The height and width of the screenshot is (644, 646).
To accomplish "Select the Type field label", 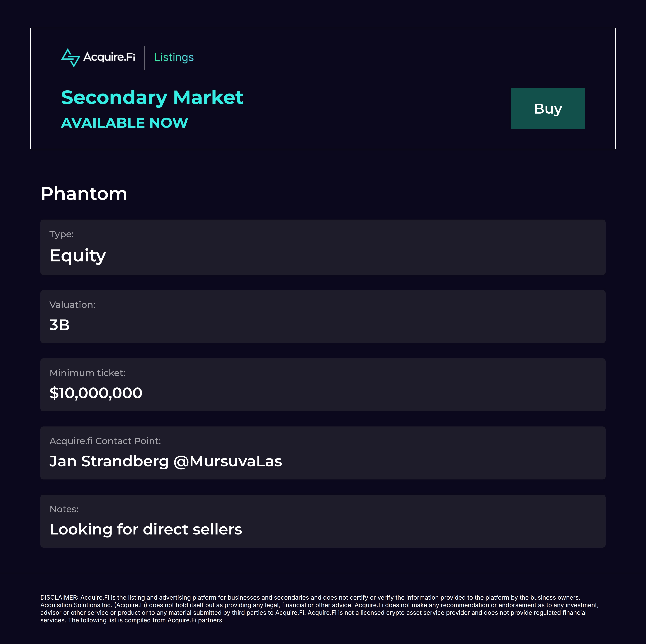I will (x=62, y=234).
